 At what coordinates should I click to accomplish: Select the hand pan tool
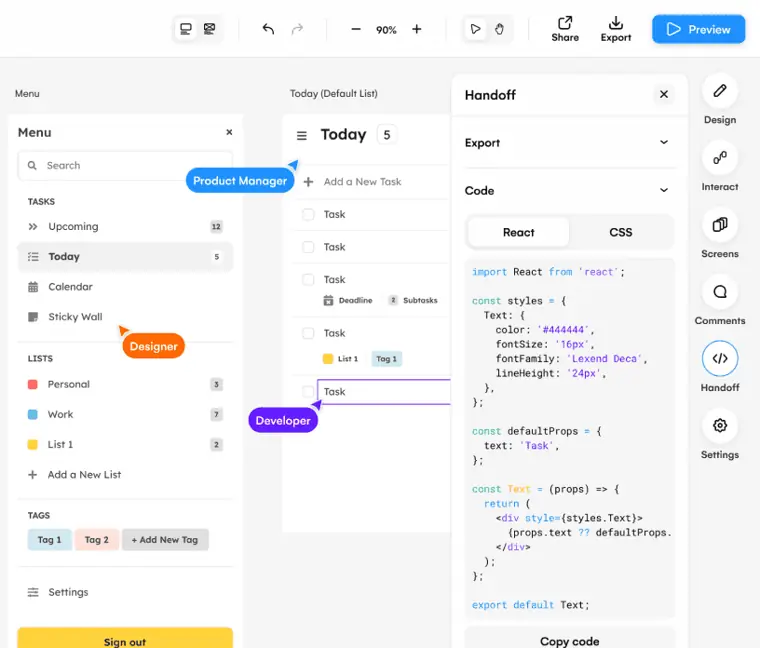point(499,29)
